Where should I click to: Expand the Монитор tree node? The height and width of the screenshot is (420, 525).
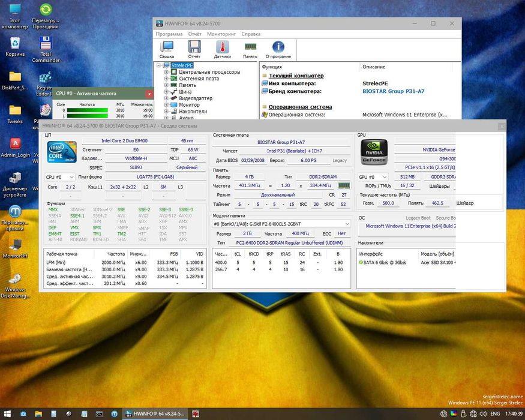tap(166, 105)
